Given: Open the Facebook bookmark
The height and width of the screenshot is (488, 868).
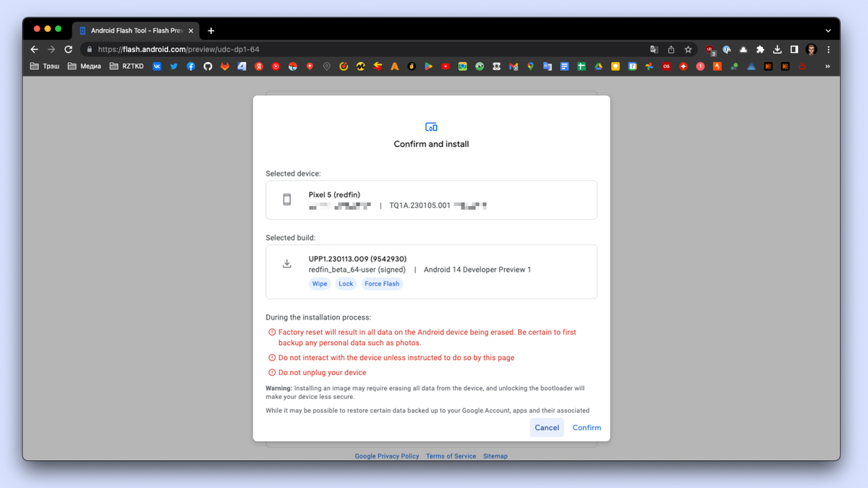Looking at the screenshot, I should coord(191,66).
